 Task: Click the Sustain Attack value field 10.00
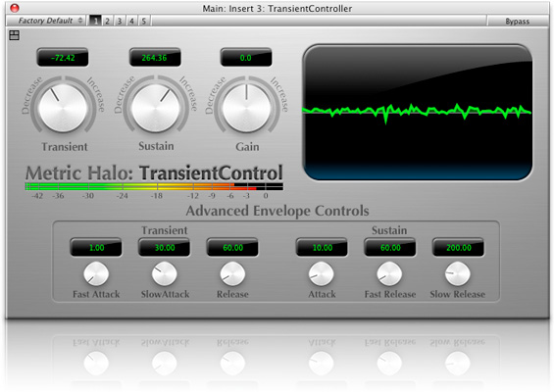tap(322, 247)
